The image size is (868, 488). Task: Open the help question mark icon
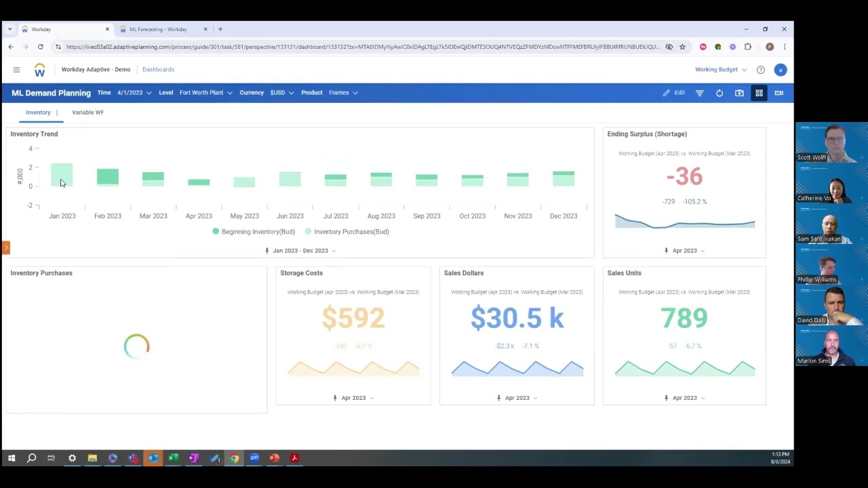pyautogui.click(x=761, y=70)
